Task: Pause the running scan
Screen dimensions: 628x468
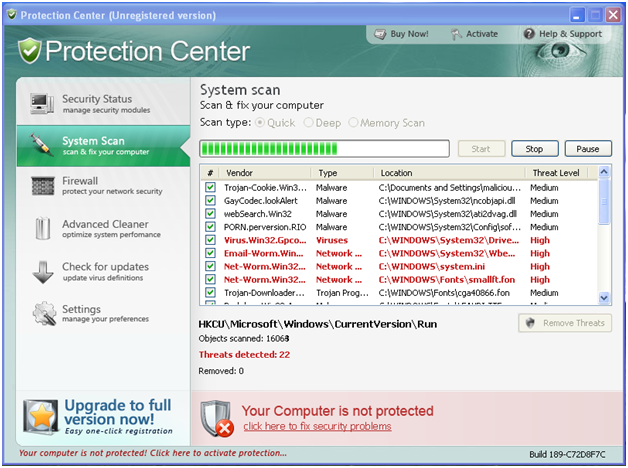Action: 588,149
